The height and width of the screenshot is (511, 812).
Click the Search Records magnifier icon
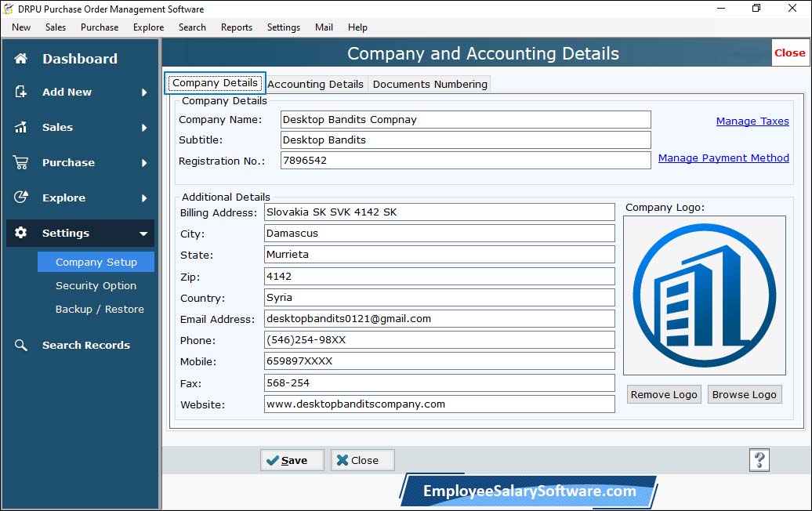pos(20,345)
